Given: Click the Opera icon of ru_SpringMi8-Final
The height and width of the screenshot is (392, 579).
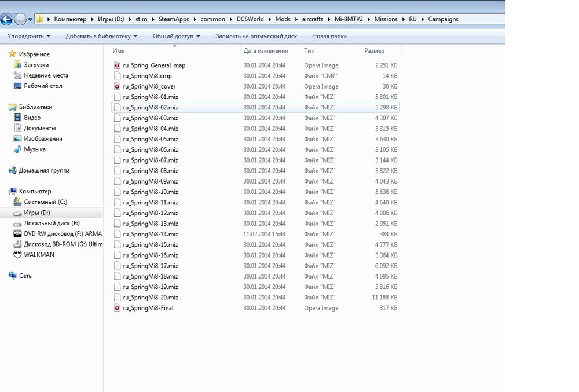Looking at the screenshot, I should point(117,308).
